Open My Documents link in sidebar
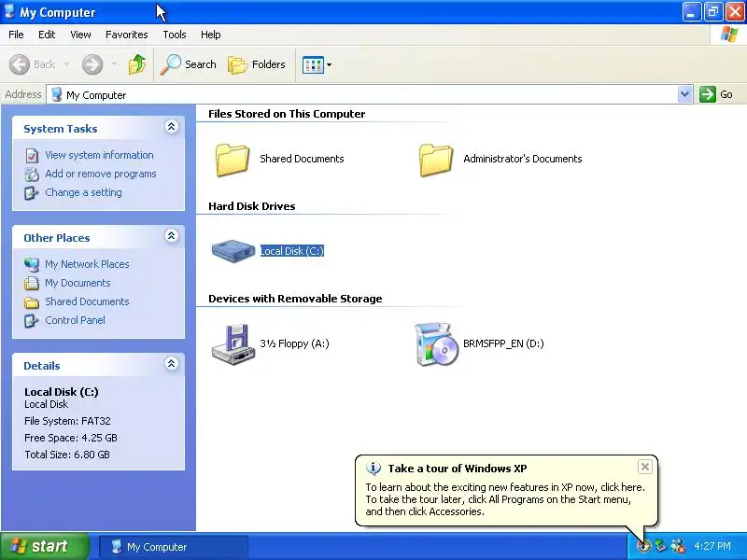 point(78,283)
